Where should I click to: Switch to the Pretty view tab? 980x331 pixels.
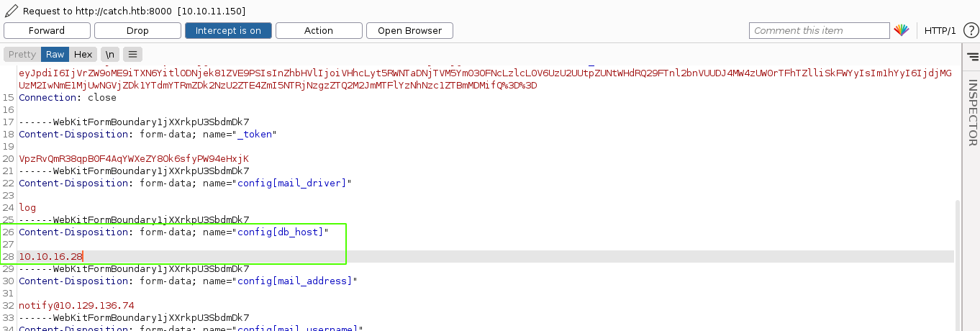22,55
